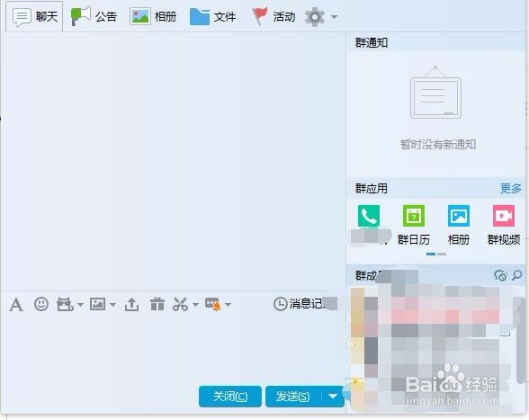Open the 群日历 group calendar app
The height and width of the screenshot is (420, 529).
[414, 225]
